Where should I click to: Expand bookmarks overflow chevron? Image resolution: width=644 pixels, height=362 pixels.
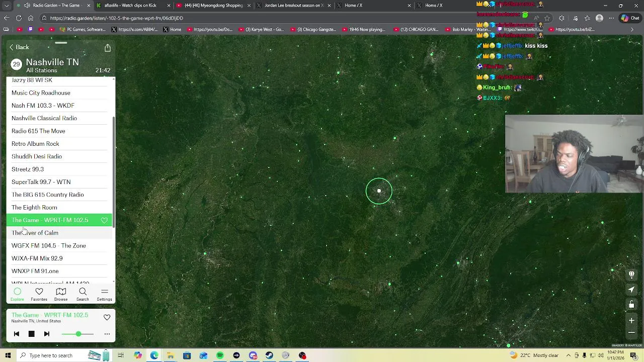pos(632,30)
